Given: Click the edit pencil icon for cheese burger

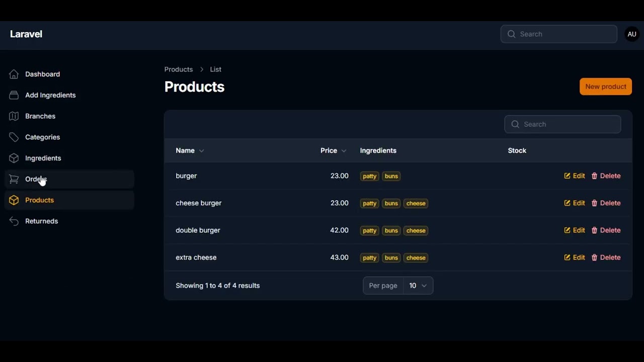Looking at the screenshot, I should (567, 203).
